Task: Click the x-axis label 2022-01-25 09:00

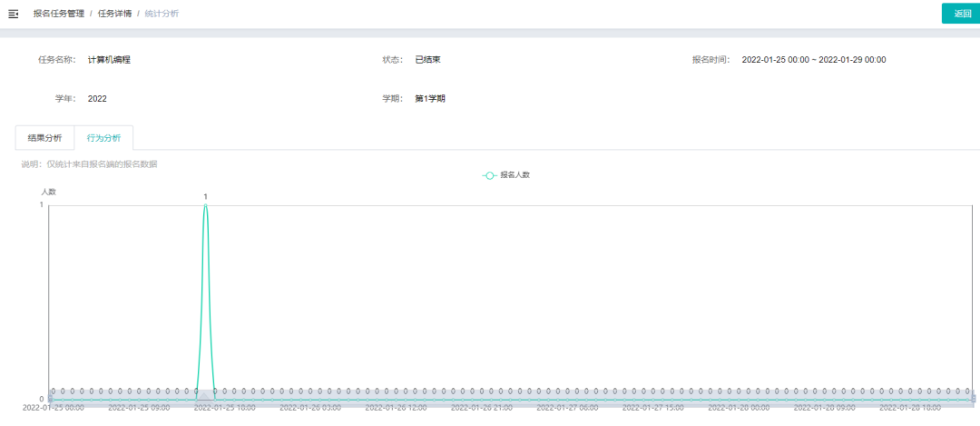Action: tap(139, 408)
